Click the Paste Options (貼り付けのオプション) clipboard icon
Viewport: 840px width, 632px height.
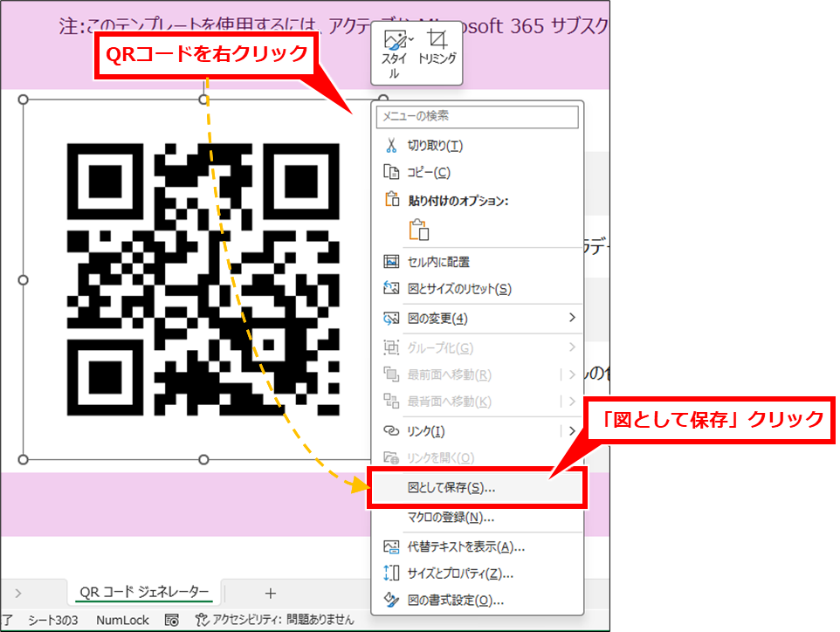click(391, 200)
